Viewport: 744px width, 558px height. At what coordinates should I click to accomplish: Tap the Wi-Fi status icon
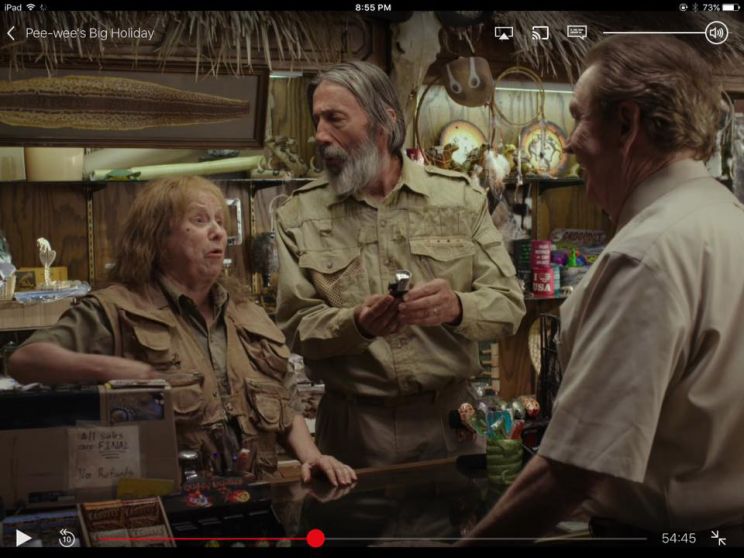(31, 7)
